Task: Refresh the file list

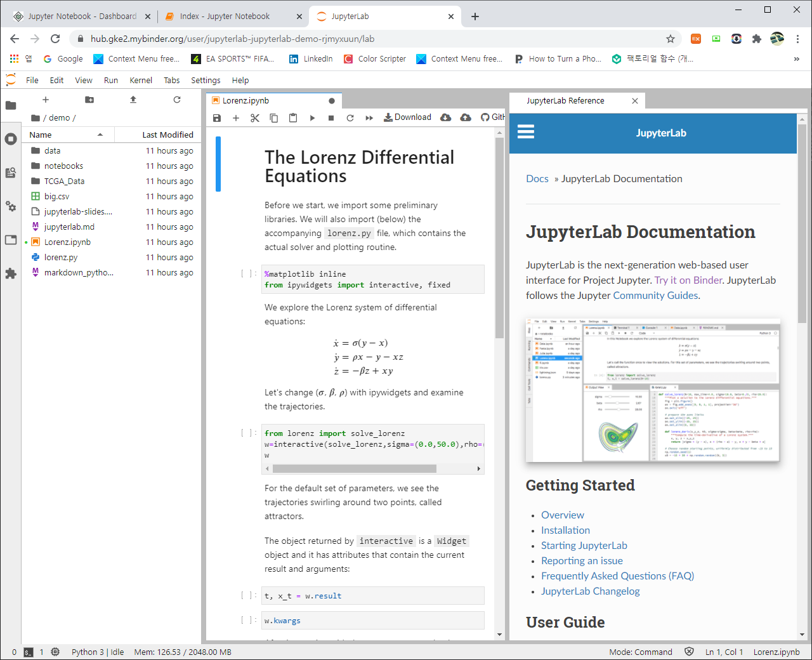Action: [x=177, y=100]
